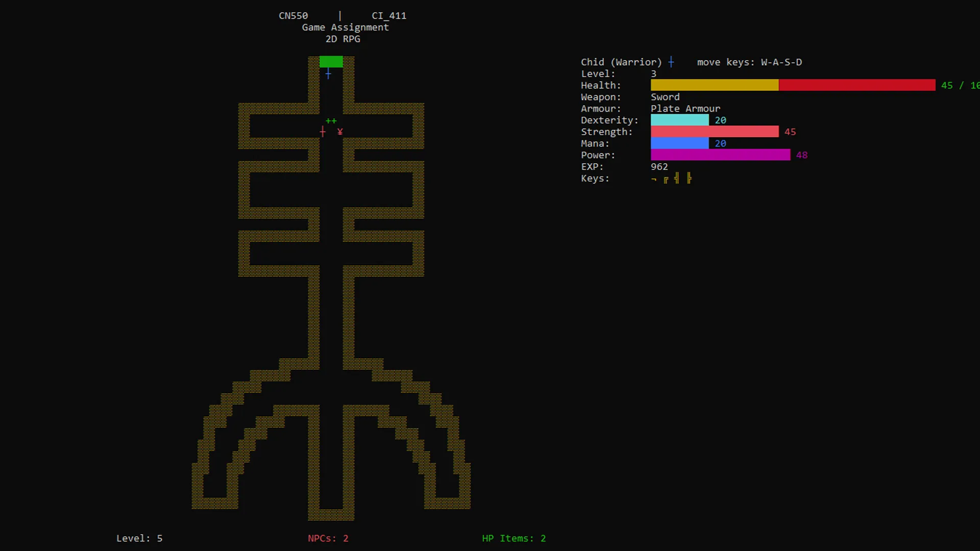Click the fourth key glyph, the ╠ shape
Image resolution: width=980 pixels, height=551 pixels.
click(689, 178)
